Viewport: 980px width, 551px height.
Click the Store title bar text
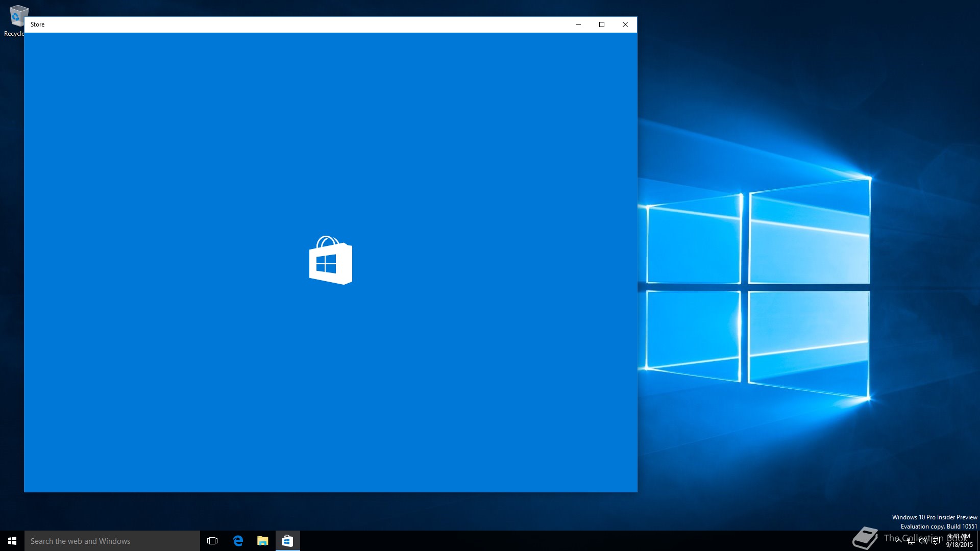tap(37, 24)
